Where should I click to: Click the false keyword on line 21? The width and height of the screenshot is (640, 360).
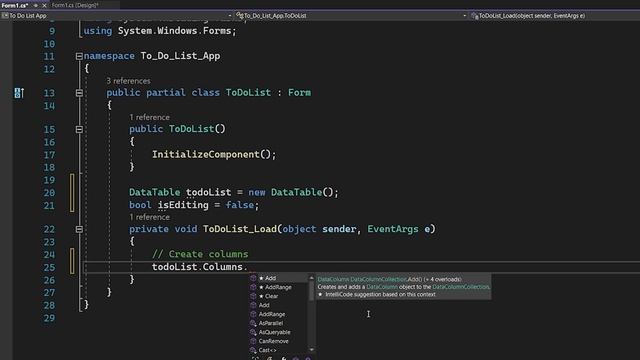[240, 205]
